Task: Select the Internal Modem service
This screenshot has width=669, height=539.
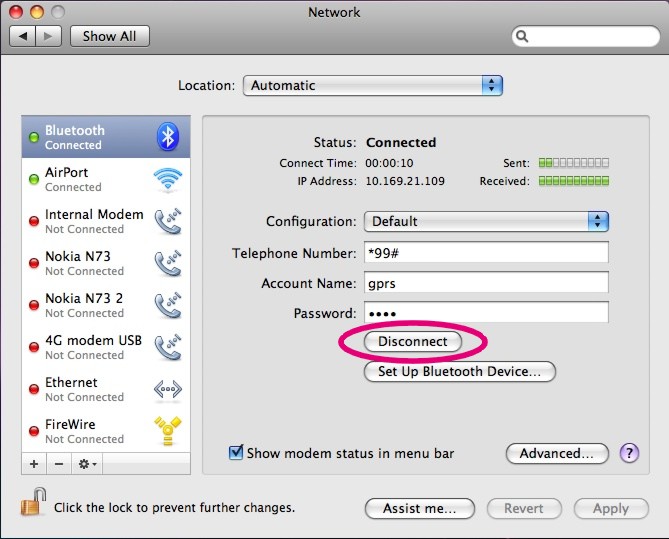Action: pyautogui.click(x=106, y=221)
